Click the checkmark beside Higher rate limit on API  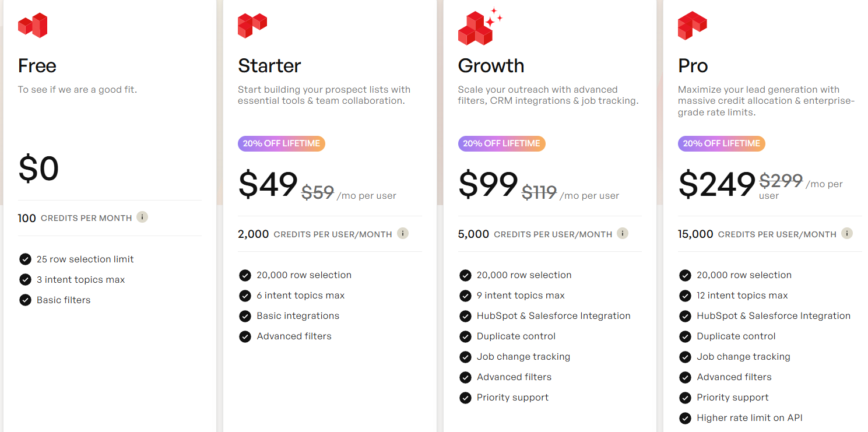[x=685, y=418]
